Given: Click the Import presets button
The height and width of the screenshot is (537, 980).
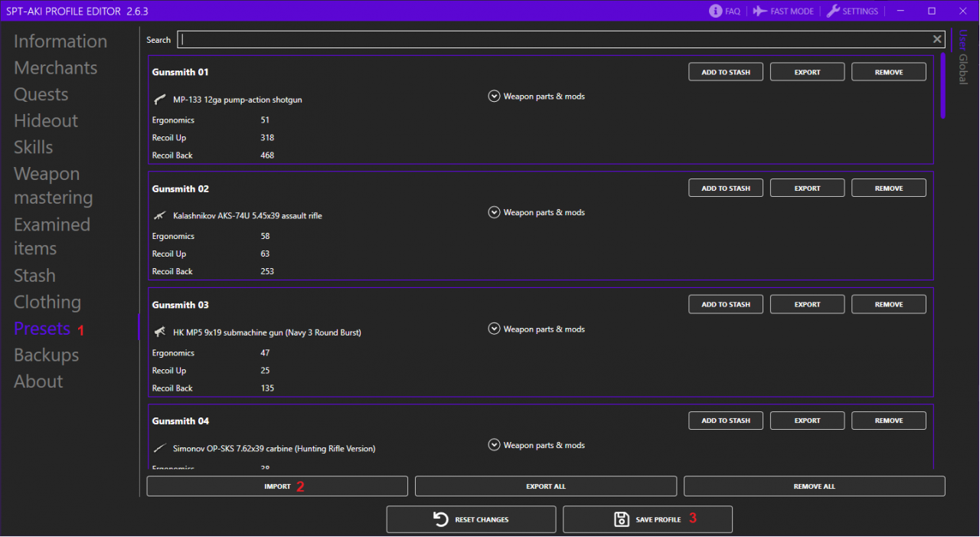Looking at the screenshot, I should 277,486.
